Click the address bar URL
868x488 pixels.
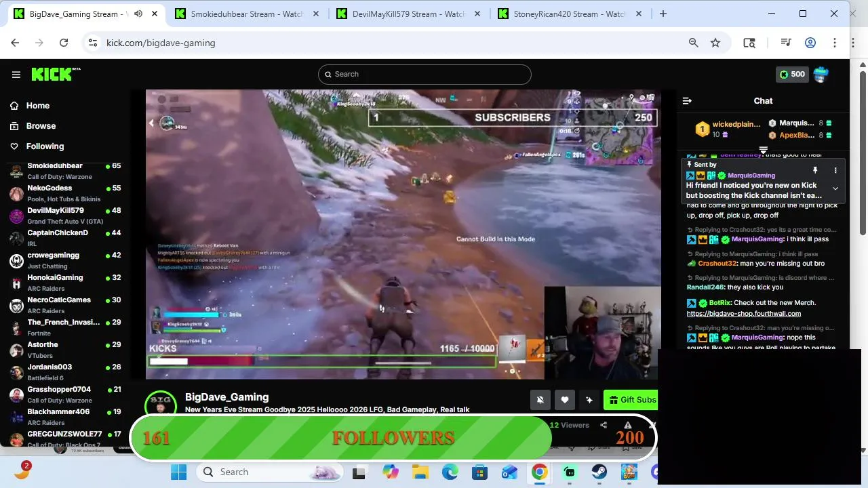click(161, 43)
